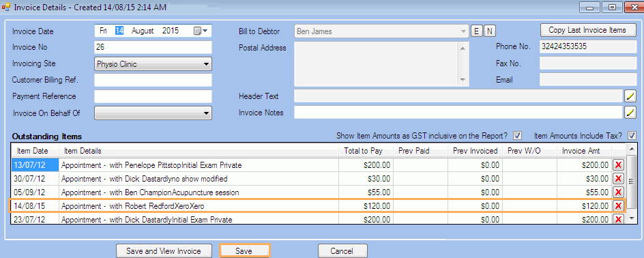644x258 pixels.
Task: Open the Bill to Debtor dropdown
Action: tap(464, 31)
